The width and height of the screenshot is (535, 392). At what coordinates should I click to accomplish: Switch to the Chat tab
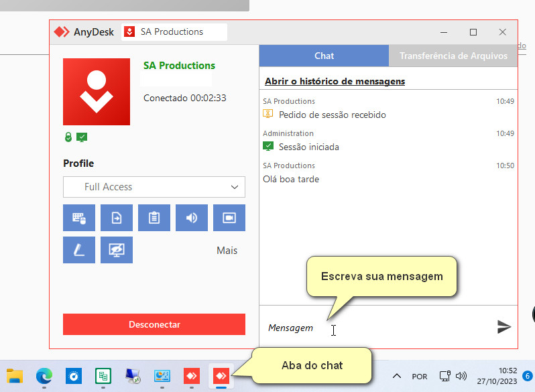(324, 56)
